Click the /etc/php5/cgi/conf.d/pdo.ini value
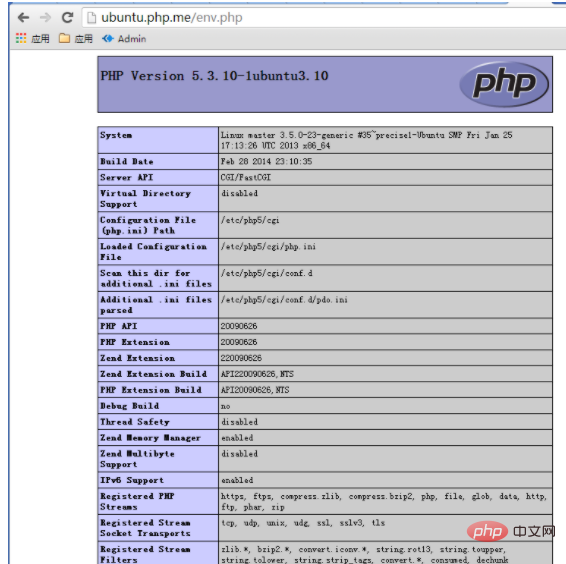566x564 pixels. pyautogui.click(x=284, y=299)
